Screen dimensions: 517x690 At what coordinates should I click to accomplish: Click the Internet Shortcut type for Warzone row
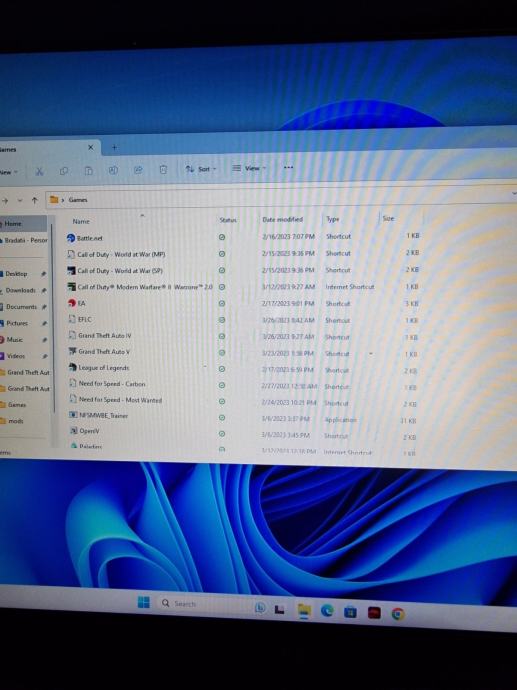click(x=350, y=286)
